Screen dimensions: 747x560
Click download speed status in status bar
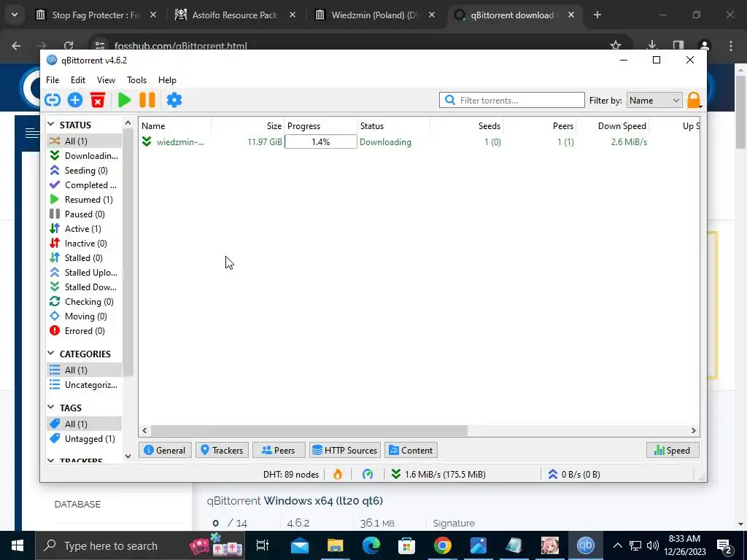pyautogui.click(x=438, y=474)
